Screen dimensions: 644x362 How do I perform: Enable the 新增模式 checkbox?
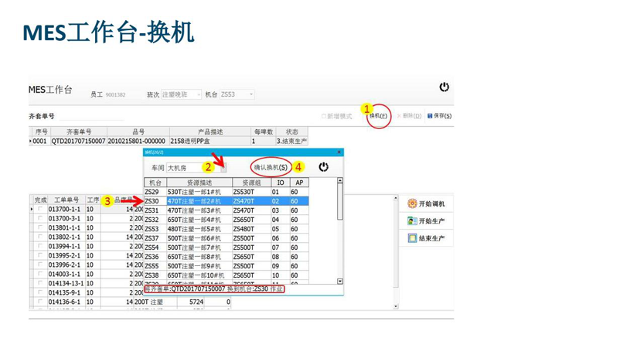coord(324,117)
